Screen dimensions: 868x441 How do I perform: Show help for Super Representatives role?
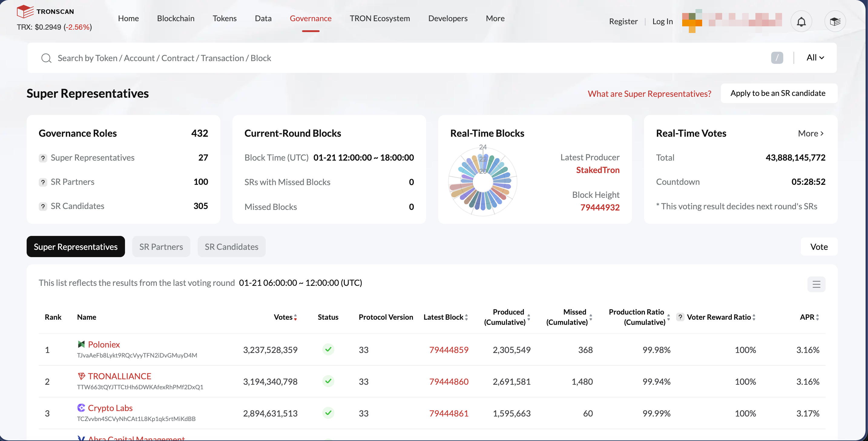pyautogui.click(x=43, y=158)
